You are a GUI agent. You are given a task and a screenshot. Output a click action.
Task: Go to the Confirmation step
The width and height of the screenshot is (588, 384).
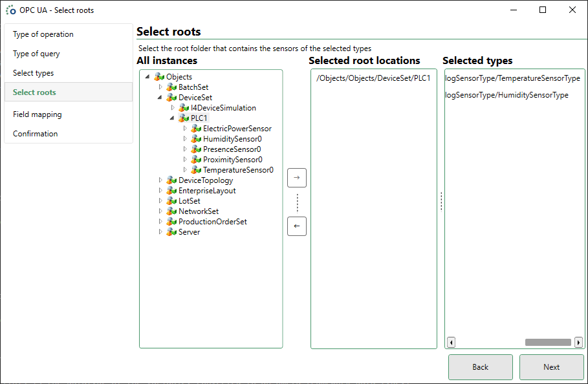[36, 134]
